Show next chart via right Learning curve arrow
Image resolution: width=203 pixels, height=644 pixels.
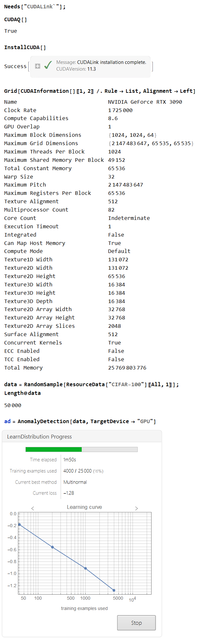point(136,508)
